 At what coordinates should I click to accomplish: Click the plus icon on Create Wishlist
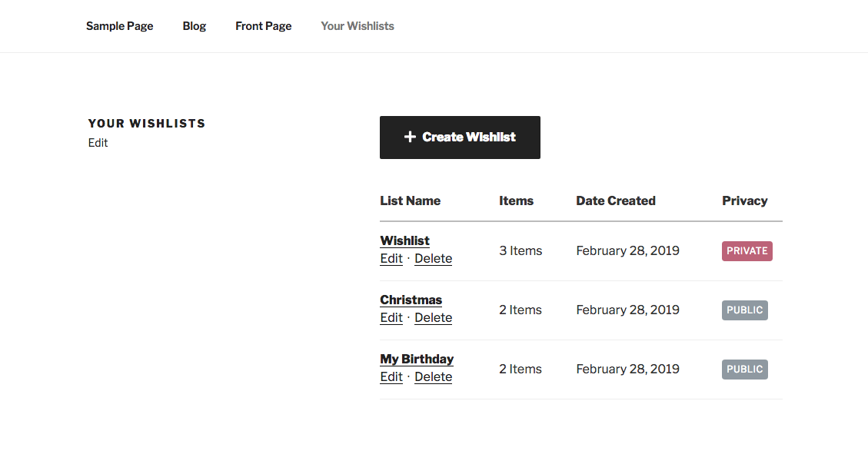(410, 138)
